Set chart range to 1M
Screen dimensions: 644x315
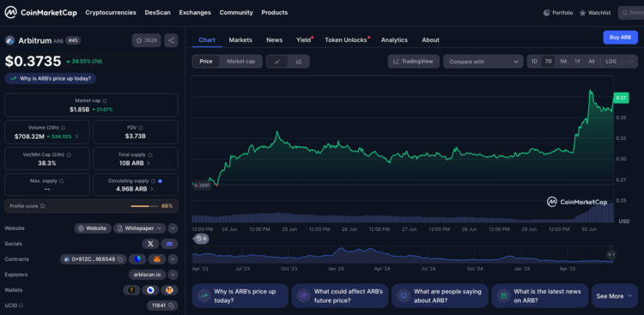pyautogui.click(x=563, y=61)
